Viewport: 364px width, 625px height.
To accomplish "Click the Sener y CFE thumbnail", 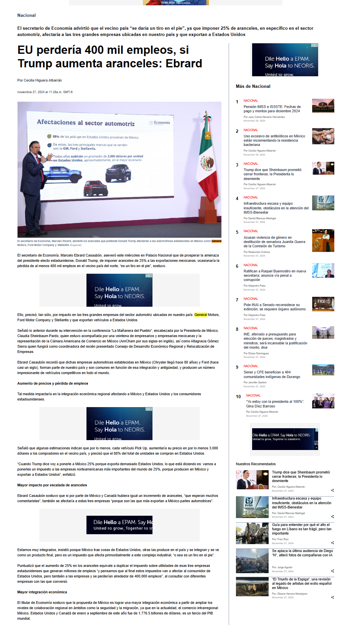I will pyautogui.click(x=323, y=370).
